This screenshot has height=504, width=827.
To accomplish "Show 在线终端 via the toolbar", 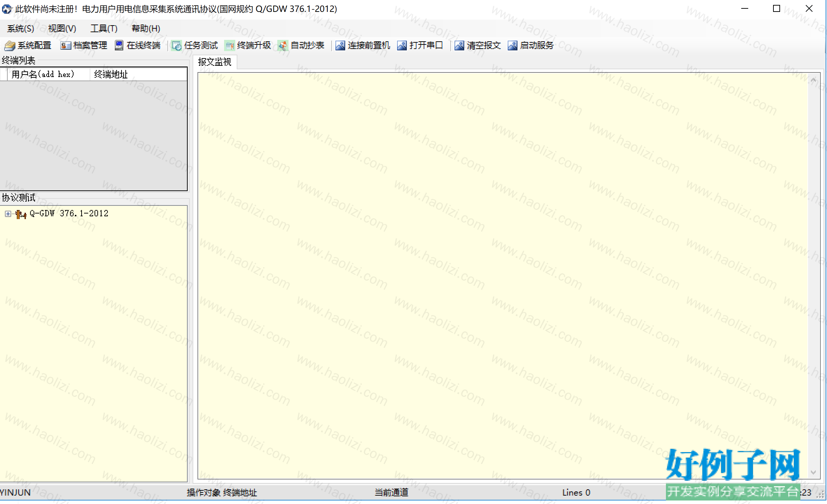I will click(144, 45).
